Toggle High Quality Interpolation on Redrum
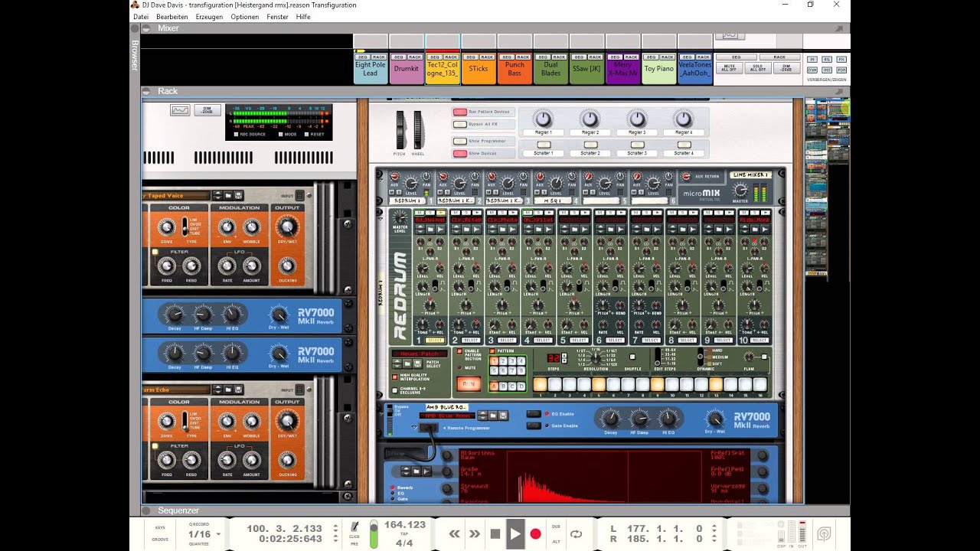The image size is (980, 551). pyautogui.click(x=395, y=377)
